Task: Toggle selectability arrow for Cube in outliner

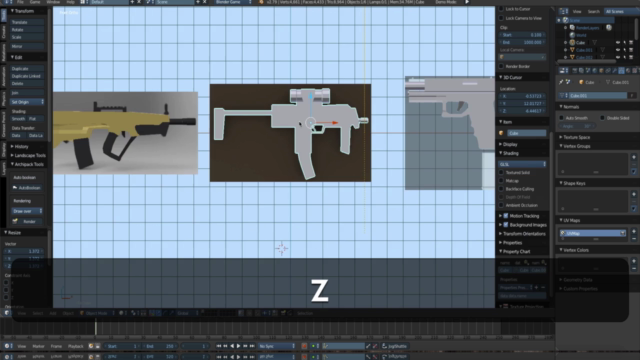Action: [624, 42]
